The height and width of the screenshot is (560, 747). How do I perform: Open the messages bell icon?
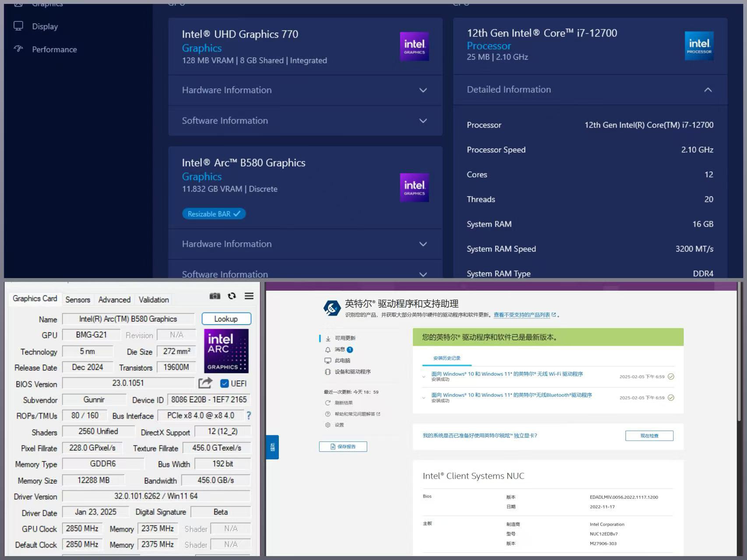(x=328, y=350)
